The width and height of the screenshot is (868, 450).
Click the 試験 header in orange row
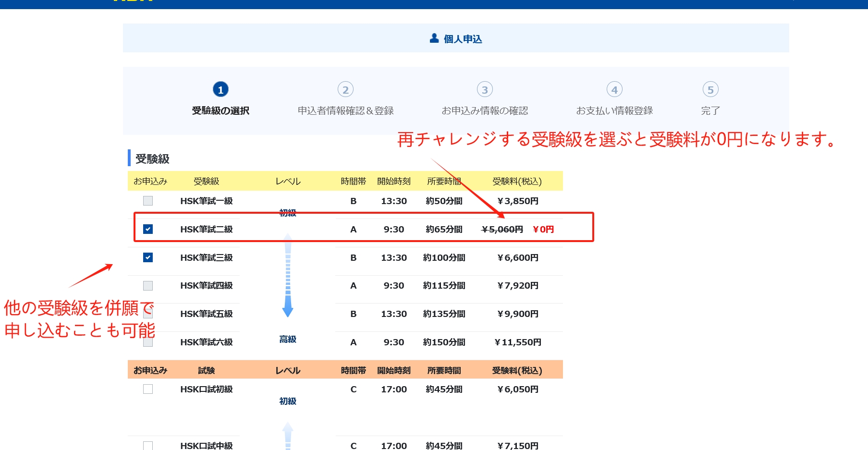tap(207, 370)
